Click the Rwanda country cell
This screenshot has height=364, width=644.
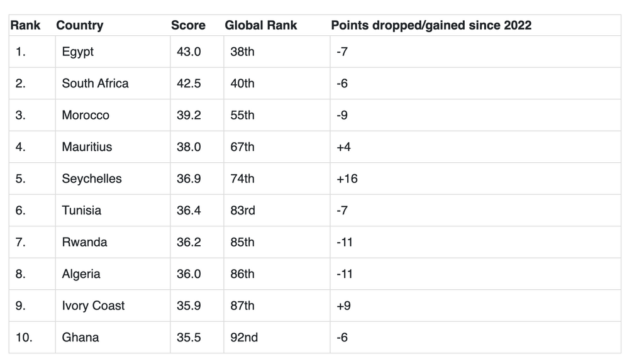coord(84,242)
